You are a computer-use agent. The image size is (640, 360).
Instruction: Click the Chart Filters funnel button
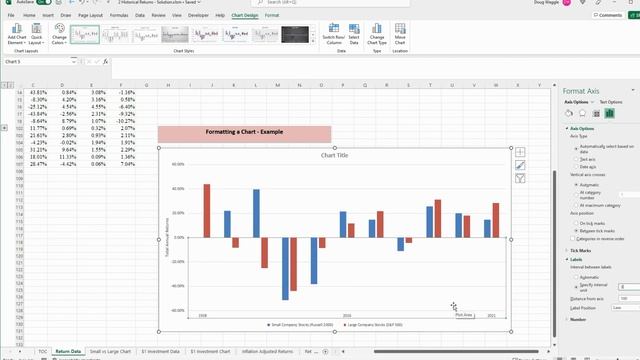point(520,178)
